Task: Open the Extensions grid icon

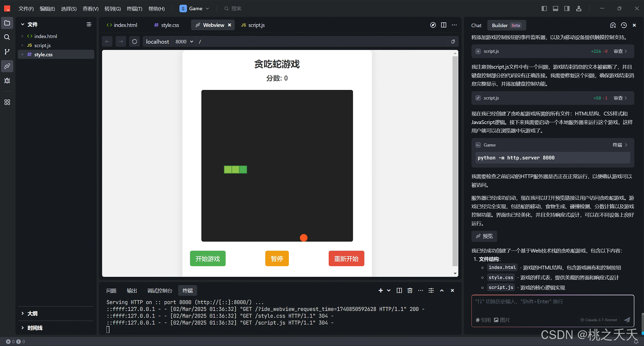Action: tap(7, 102)
